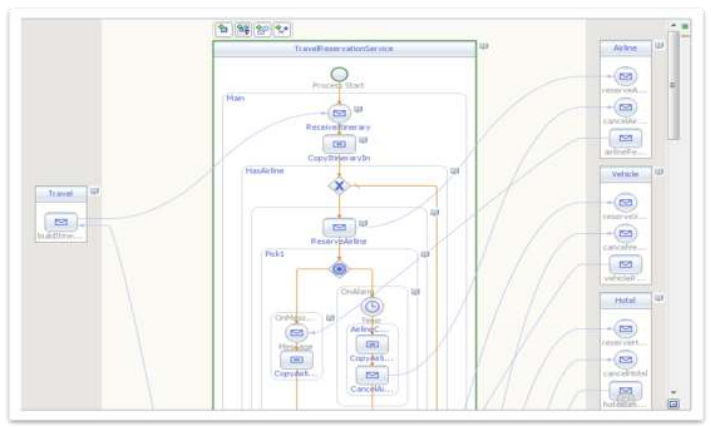Viewport: 711px width, 428px height.
Task: Click the second toolbar icon above the diagram
Action: pyautogui.click(x=243, y=29)
